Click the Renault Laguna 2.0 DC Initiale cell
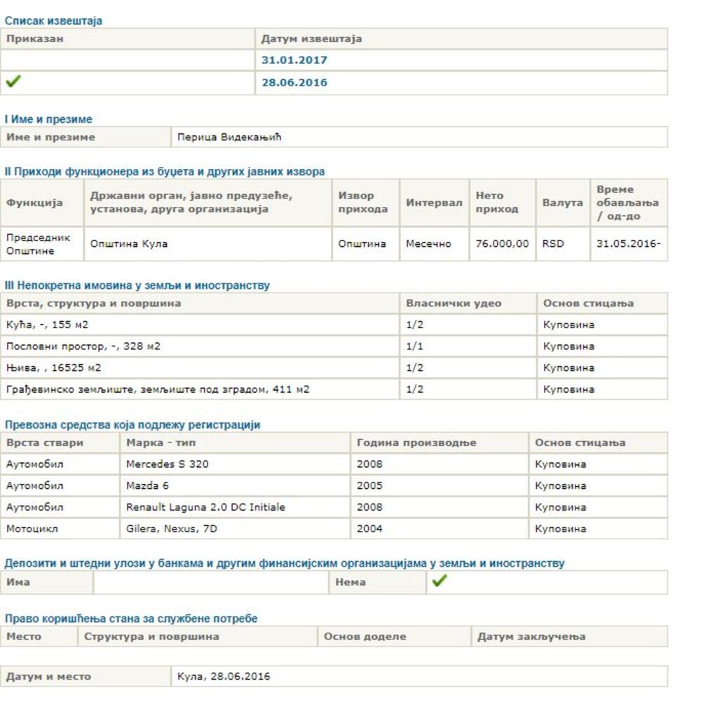The width and height of the screenshot is (701, 728). [205, 507]
